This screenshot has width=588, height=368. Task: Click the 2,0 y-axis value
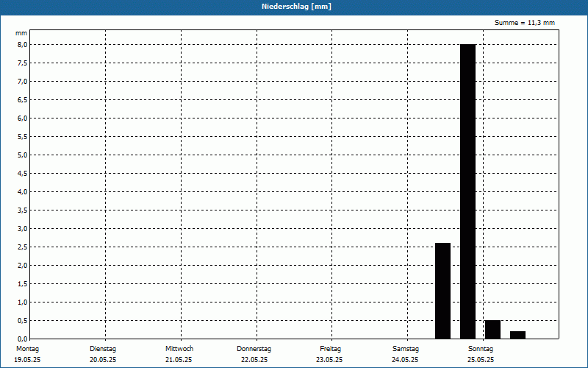23,266
